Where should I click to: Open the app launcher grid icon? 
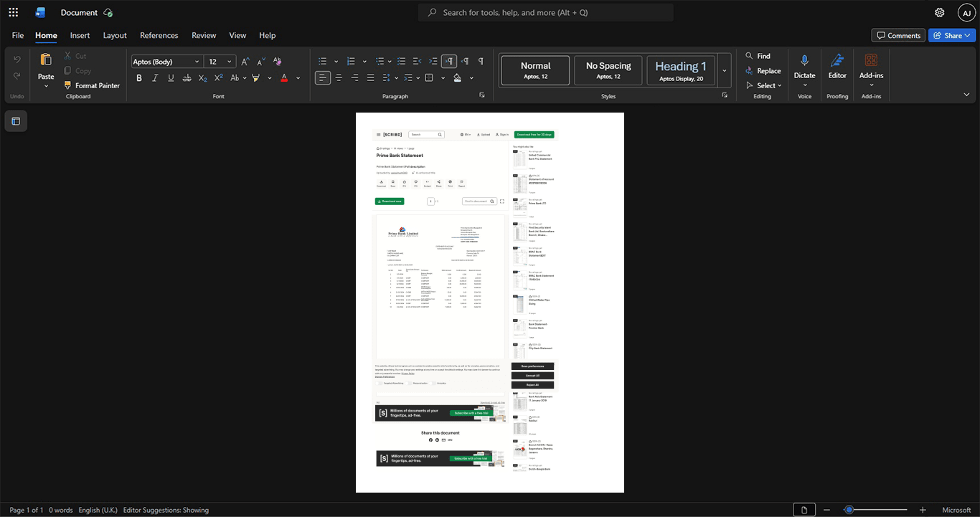click(13, 12)
